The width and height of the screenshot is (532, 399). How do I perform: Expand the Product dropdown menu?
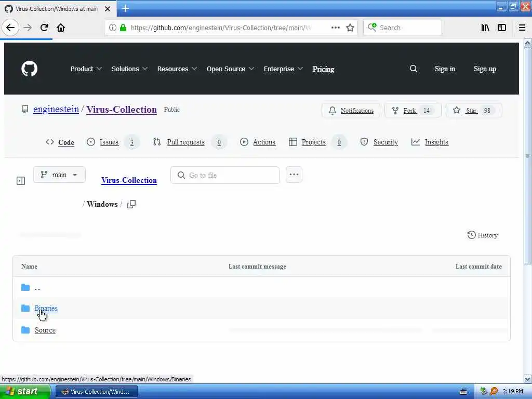(86, 69)
